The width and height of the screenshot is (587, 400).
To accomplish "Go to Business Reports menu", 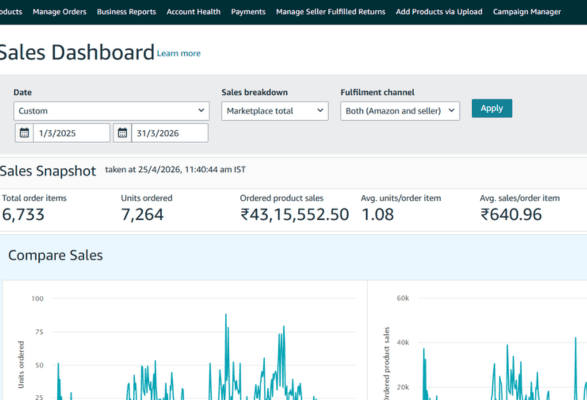I will (127, 12).
